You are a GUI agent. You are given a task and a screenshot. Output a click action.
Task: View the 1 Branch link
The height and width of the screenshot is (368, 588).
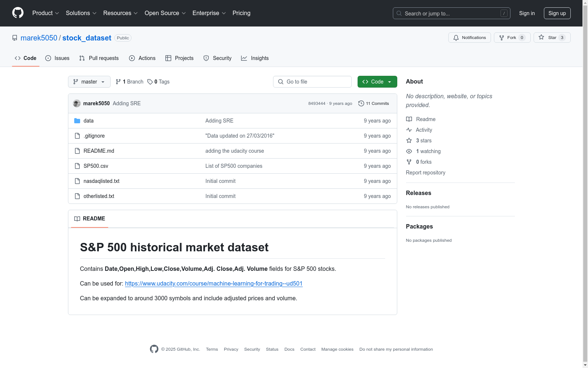click(x=129, y=82)
